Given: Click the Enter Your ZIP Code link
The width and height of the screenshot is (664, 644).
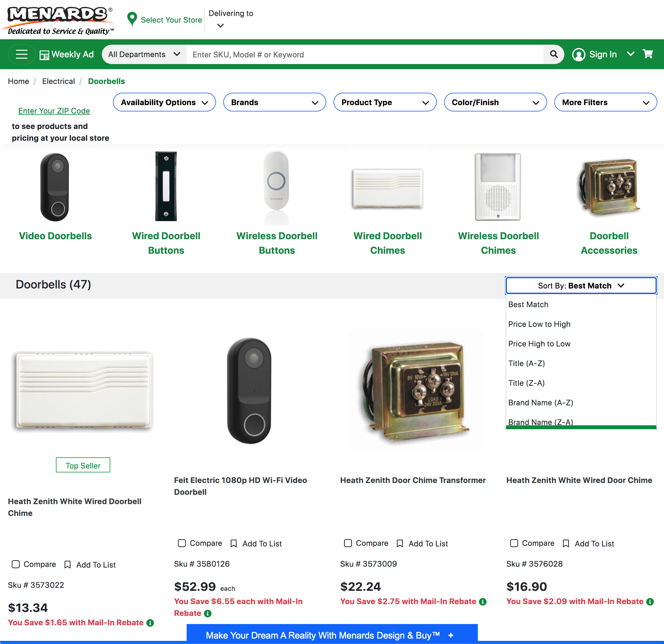Looking at the screenshot, I should [x=54, y=111].
